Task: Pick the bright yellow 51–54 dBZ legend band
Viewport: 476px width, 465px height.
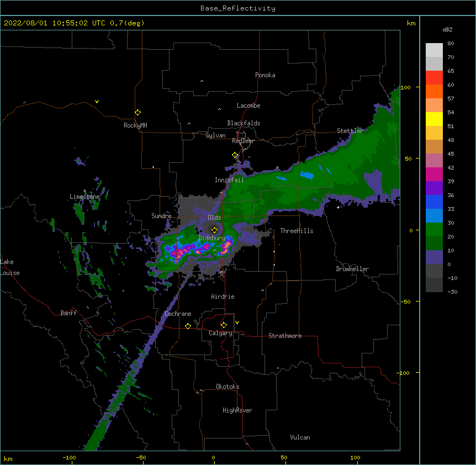Action: point(434,119)
